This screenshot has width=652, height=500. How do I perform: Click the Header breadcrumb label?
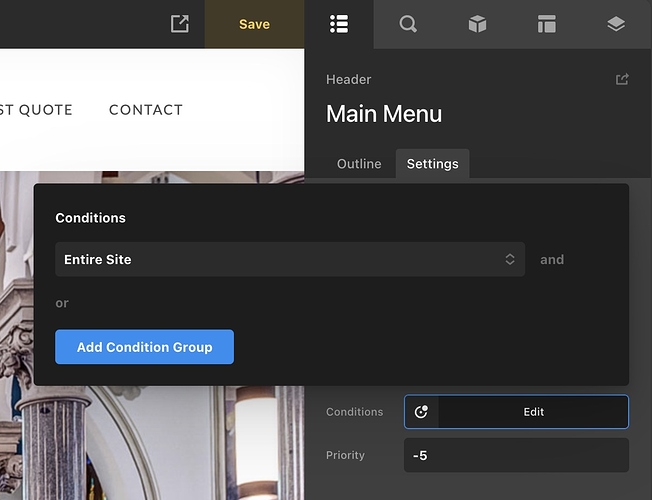[349, 80]
